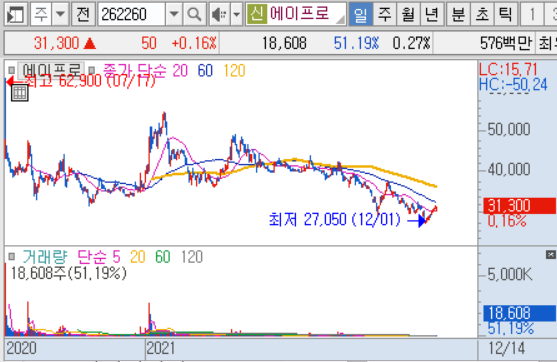557x362 pixels.
Task: Click the 51.19% volume ratio in header
Action: click(x=356, y=43)
